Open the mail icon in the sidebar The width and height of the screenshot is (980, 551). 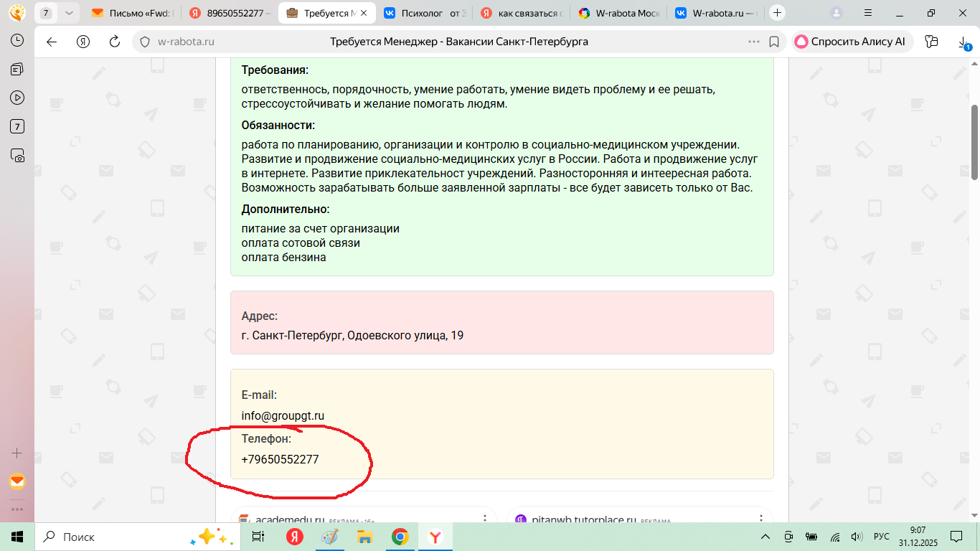pos(17,481)
